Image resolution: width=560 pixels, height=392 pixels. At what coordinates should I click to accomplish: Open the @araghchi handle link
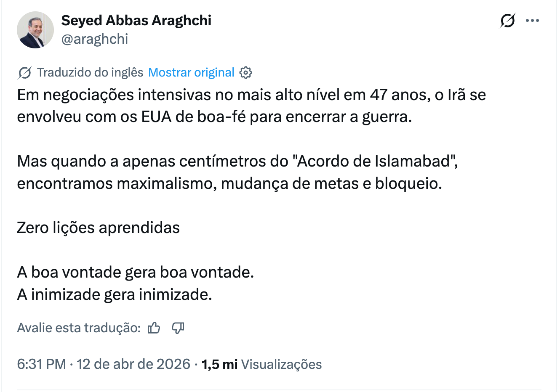tap(95, 39)
